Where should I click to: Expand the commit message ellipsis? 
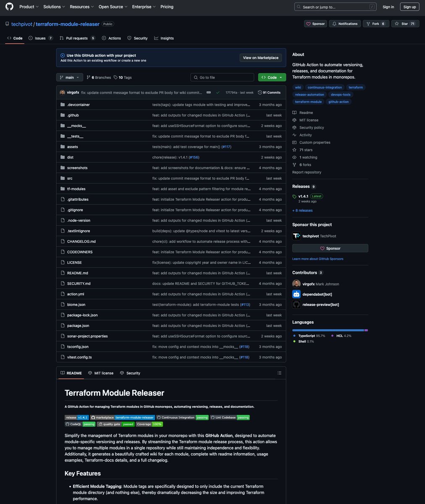click(x=208, y=92)
